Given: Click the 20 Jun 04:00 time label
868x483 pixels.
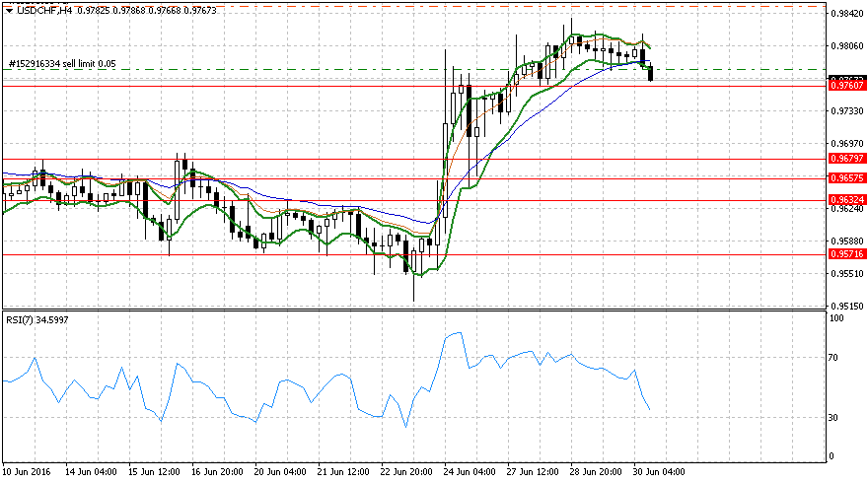Looking at the screenshot, I should tap(280, 472).
